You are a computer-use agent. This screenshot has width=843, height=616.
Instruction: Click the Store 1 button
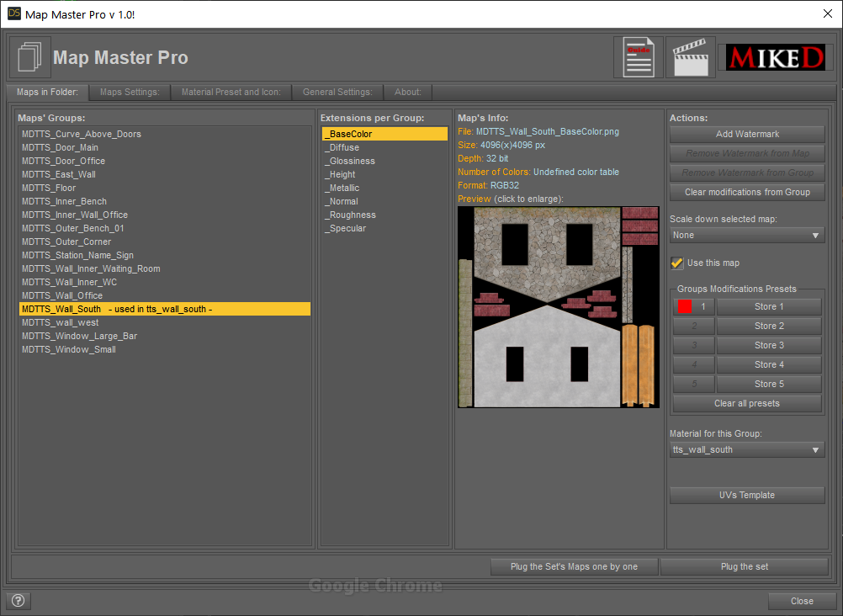[769, 306]
